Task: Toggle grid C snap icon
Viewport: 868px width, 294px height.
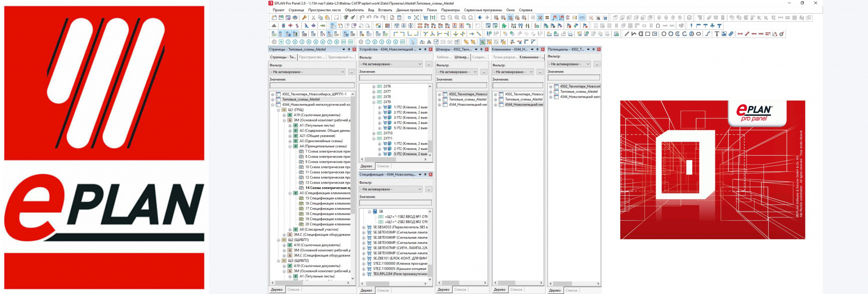Action: click(x=510, y=18)
